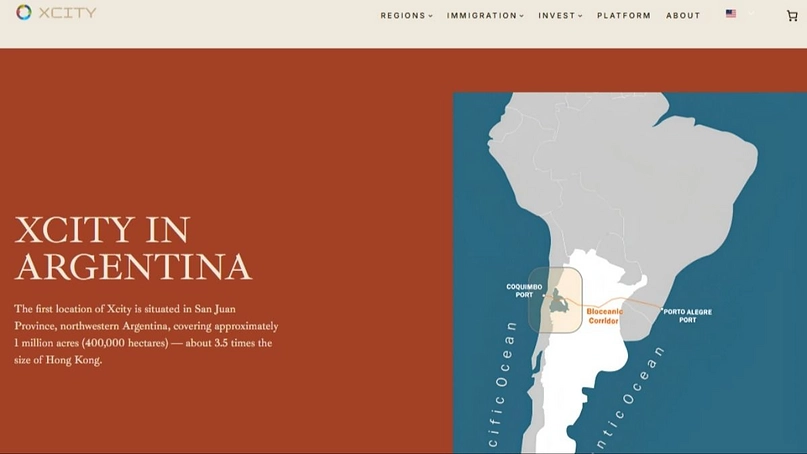Click the 'Bioceanic Corridor' map label
Image resolution: width=807 pixels, height=454 pixels.
pos(604,316)
